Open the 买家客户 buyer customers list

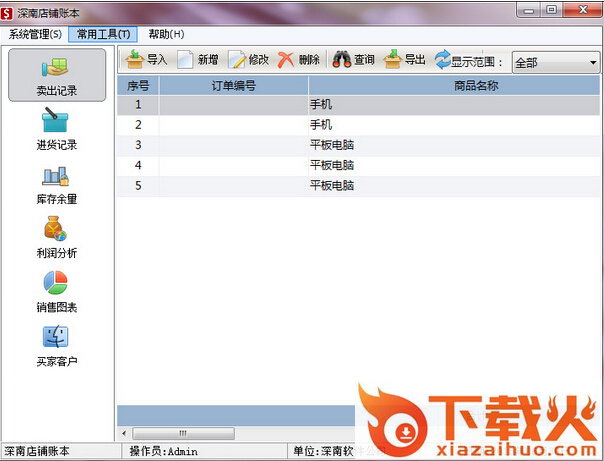(x=56, y=347)
